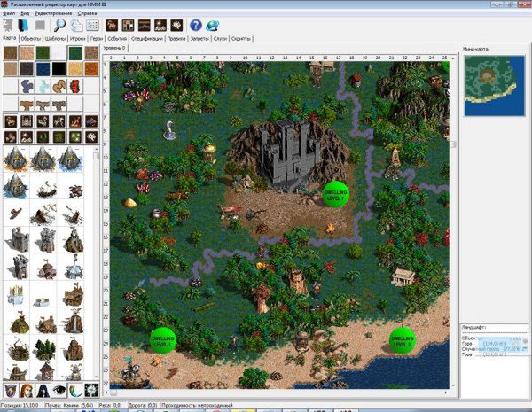Image resolution: width=532 pixels, height=412 pixels.
Task: Select the white serpent statue on map
Action: tap(169, 130)
